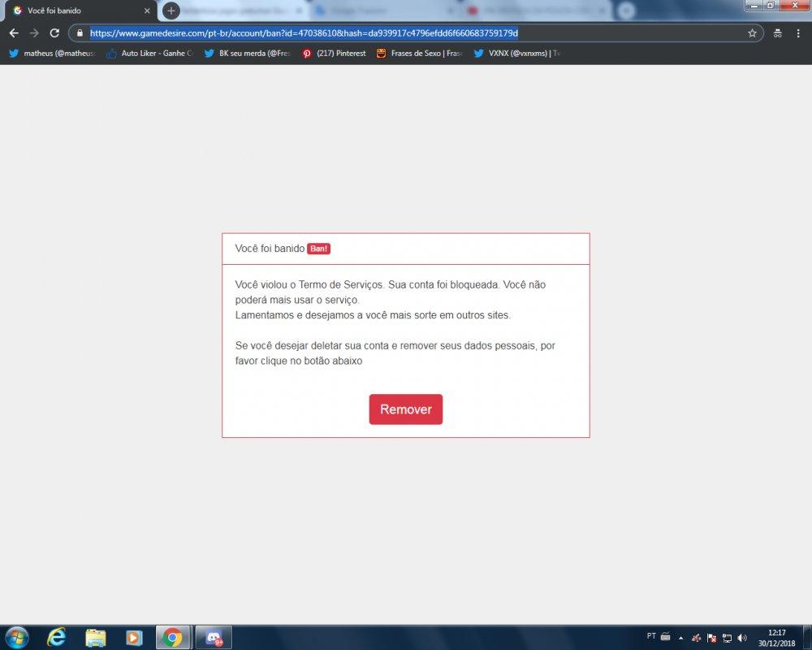Go back using the back arrow
Image resolution: width=812 pixels, height=650 pixels.
13,33
